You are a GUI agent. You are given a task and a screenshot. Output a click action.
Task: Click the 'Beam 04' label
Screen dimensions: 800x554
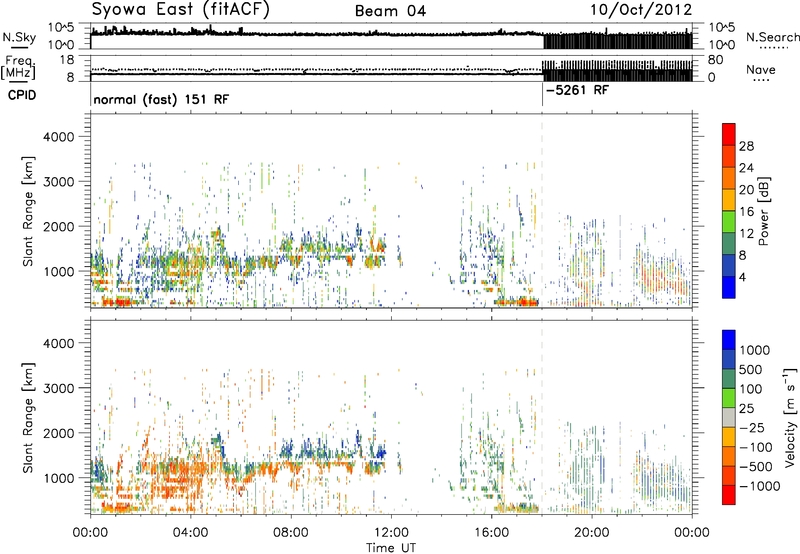390,11
